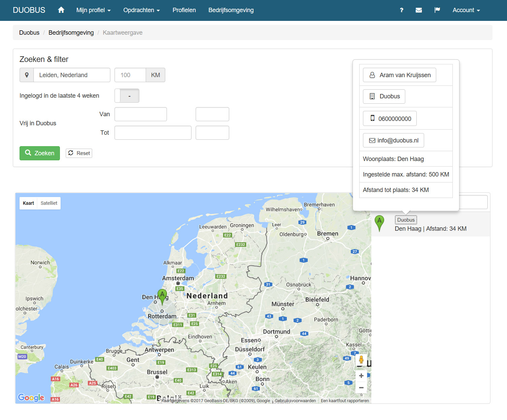Go to home via house icon
Image resolution: width=507 pixels, height=420 pixels.
point(61,10)
